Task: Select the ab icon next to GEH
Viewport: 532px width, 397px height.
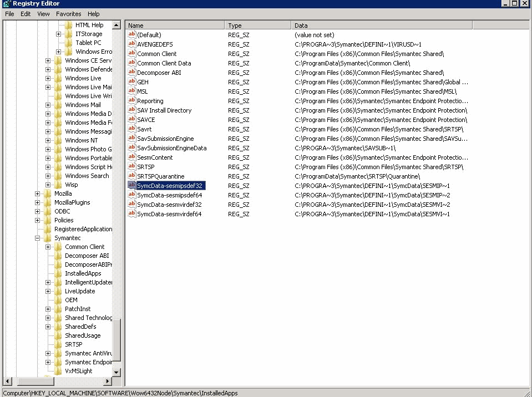Action: pos(131,82)
